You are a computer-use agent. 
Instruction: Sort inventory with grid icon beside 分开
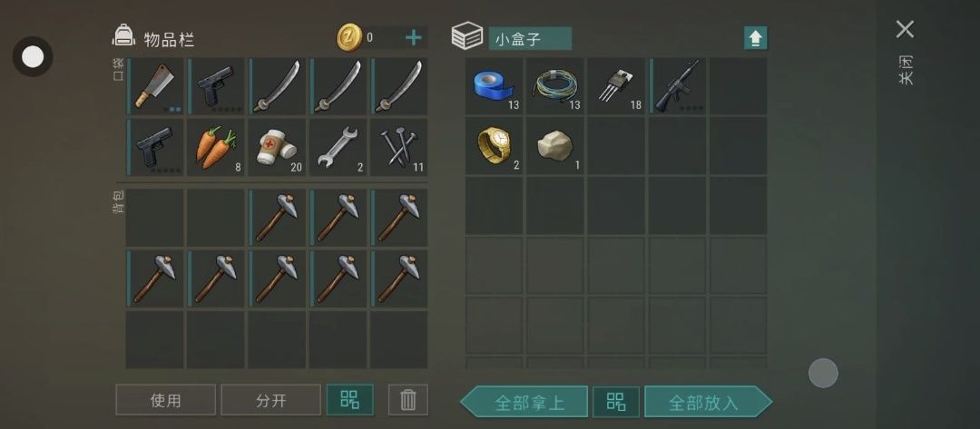(350, 400)
